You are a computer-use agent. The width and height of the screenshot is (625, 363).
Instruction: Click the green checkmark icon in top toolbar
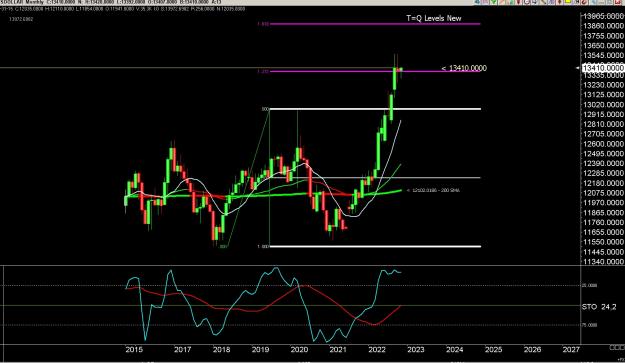(x=493, y=2)
